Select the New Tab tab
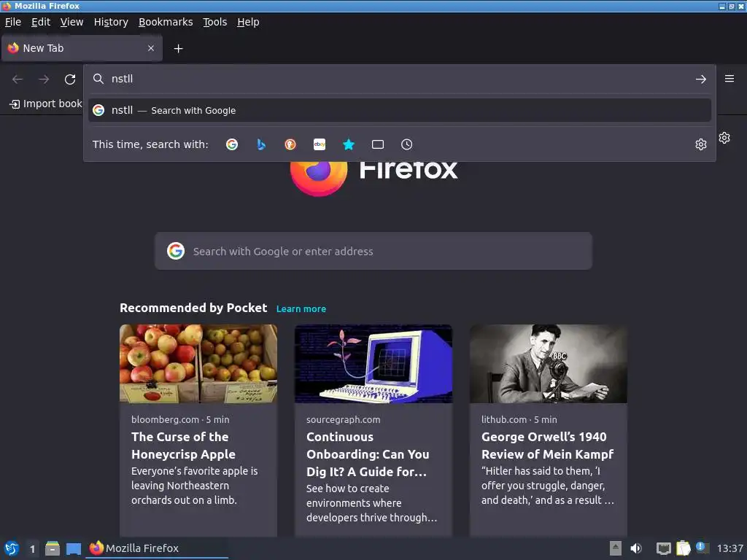 [82, 48]
